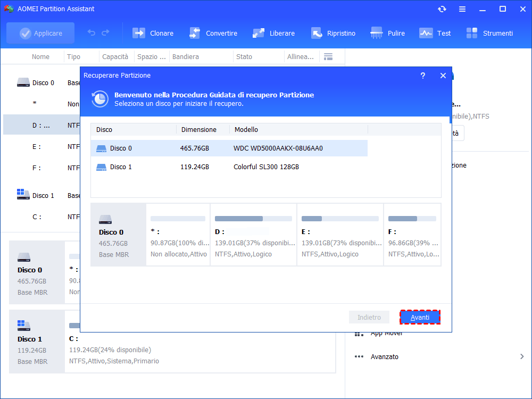
Task: Click the Avanti button
Action: coord(420,317)
